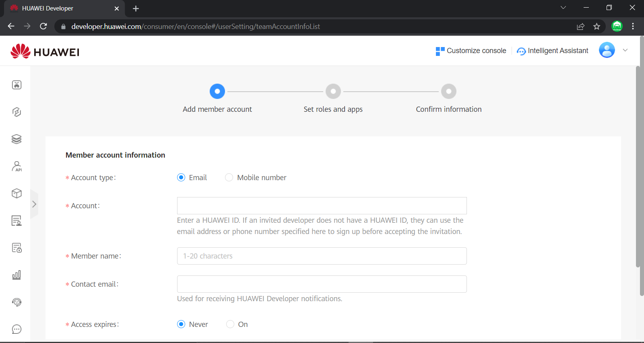Expand the left sidebar panel
The image size is (644, 343).
click(34, 204)
